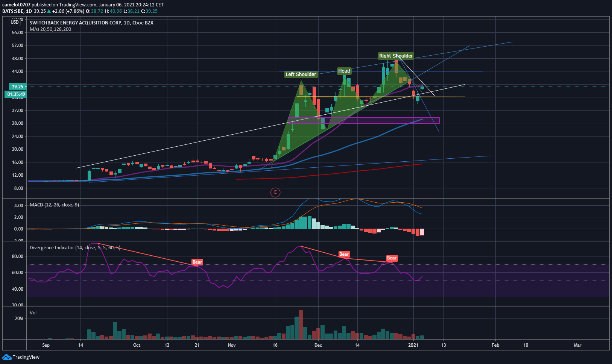Viewport: 612px width, 364px height.
Task: Select the Right Shoulder label
Action: (x=396, y=56)
